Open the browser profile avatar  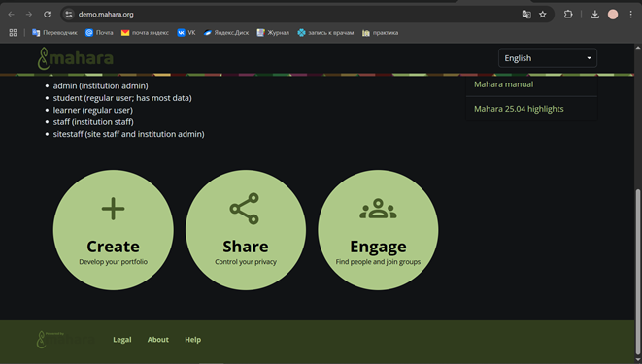click(613, 15)
